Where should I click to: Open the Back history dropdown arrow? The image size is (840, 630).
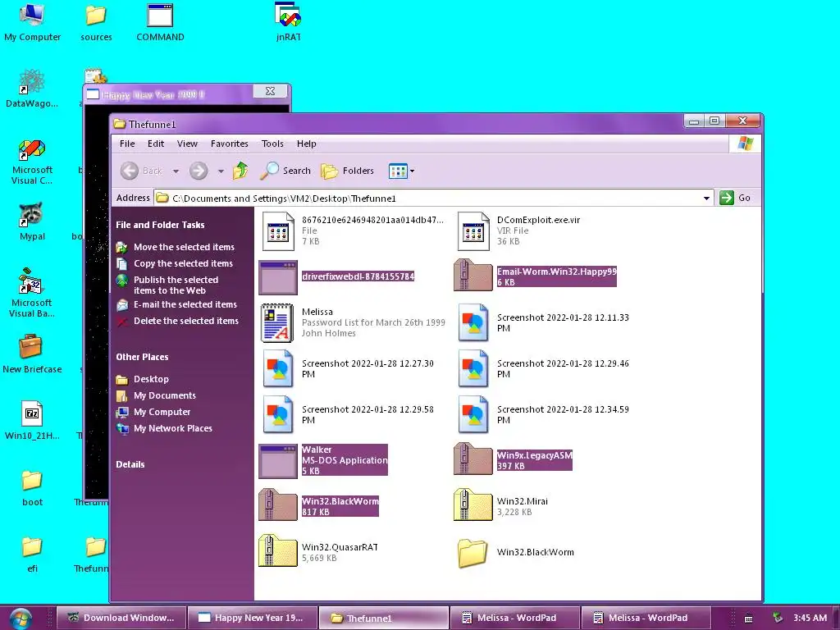click(x=176, y=171)
